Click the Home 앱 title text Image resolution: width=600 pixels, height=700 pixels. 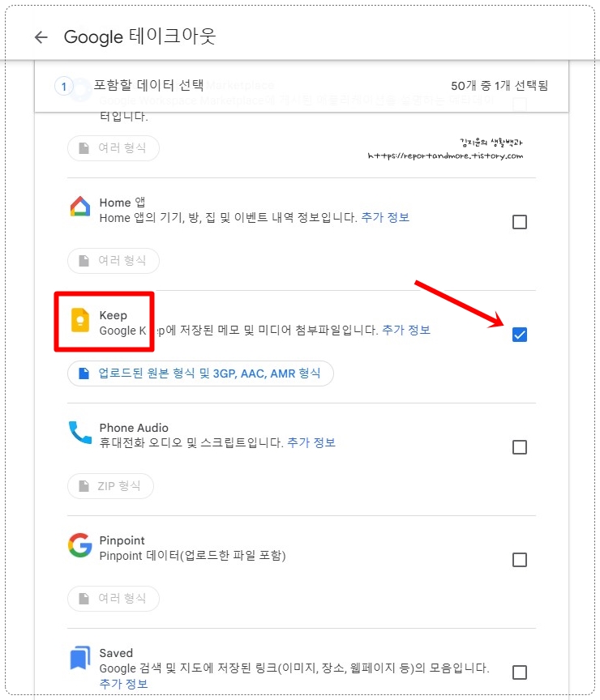click(x=122, y=203)
